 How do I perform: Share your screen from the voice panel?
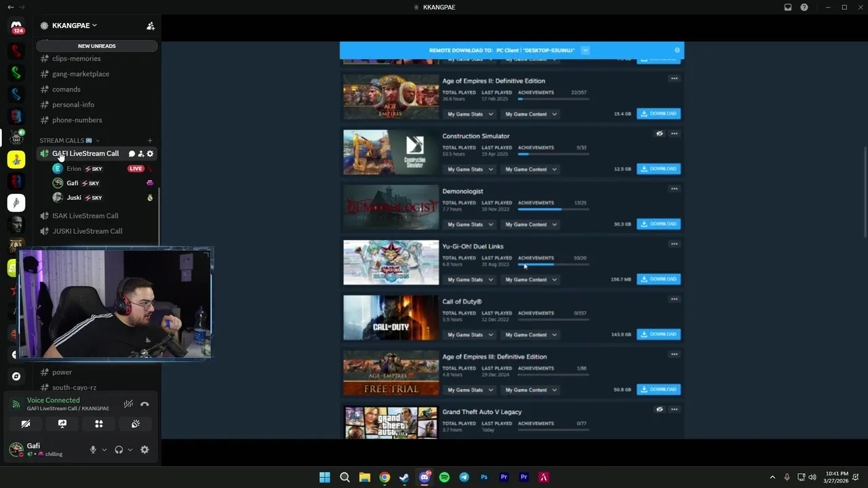pos(62,424)
